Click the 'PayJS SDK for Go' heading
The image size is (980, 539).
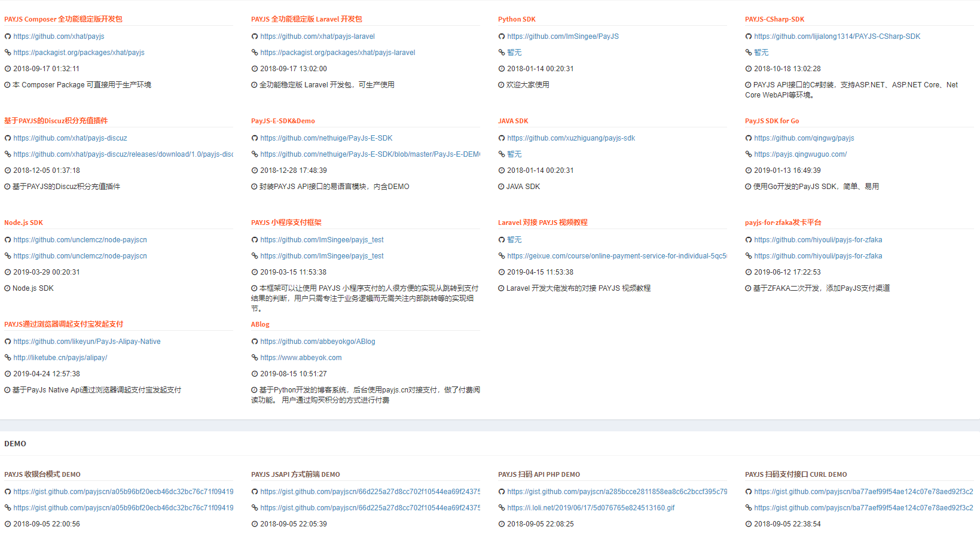(x=772, y=121)
